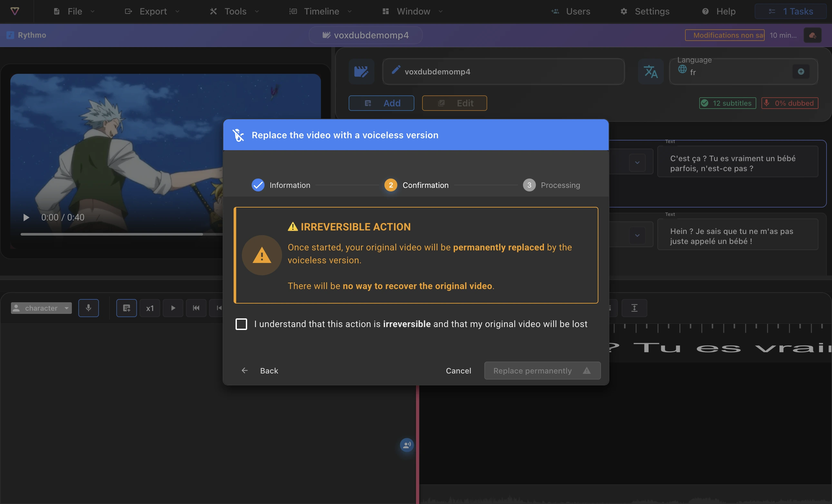The height and width of the screenshot is (504, 832).
Task: Click the add subtitle icon in the timeline toolbar
Action: point(127,308)
